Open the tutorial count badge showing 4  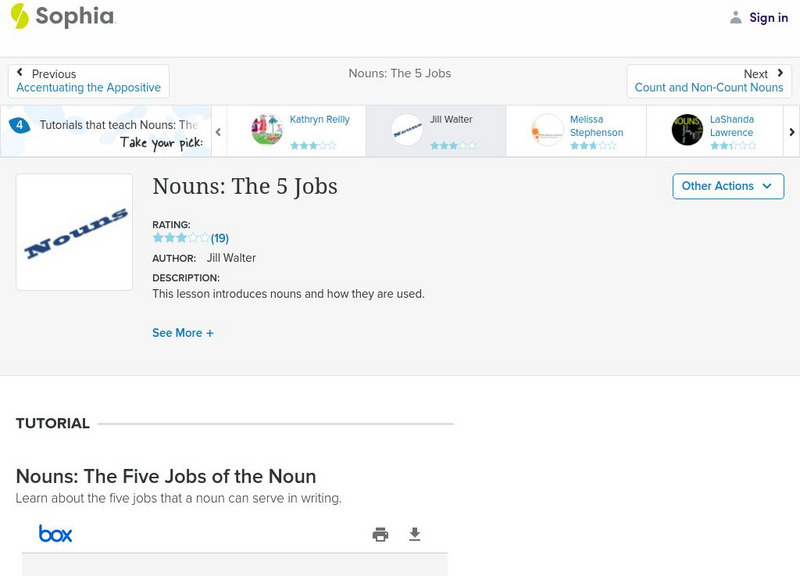tap(18, 124)
